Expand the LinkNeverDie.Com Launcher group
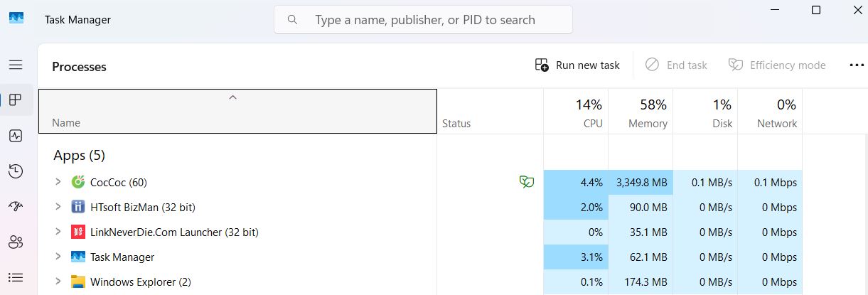Screen dimensions: 868x295 (58, 232)
